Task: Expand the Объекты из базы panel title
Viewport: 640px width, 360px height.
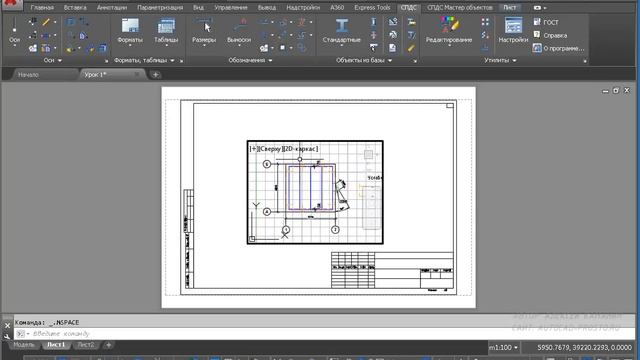Action: click(364, 60)
